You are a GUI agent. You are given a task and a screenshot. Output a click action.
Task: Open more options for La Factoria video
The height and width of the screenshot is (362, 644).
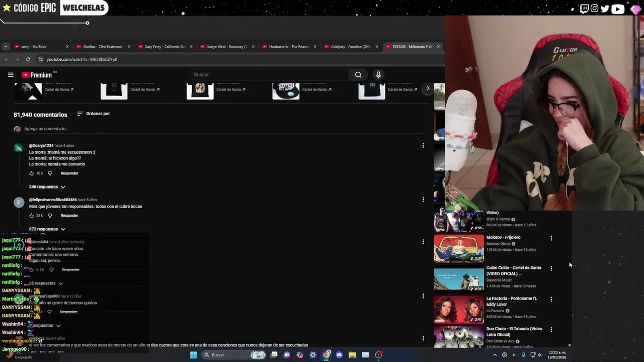tap(551, 299)
